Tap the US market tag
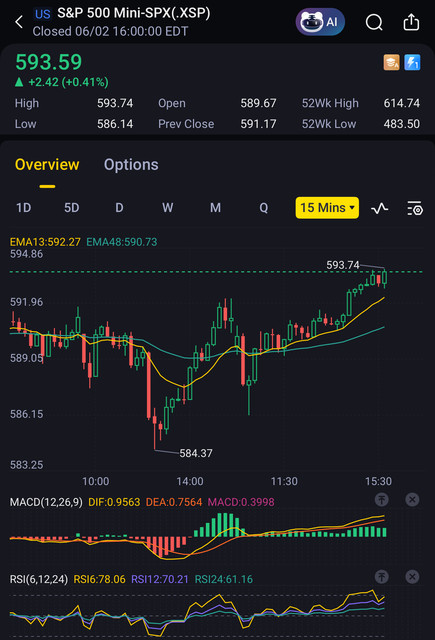The width and height of the screenshot is (435, 640). [42, 14]
